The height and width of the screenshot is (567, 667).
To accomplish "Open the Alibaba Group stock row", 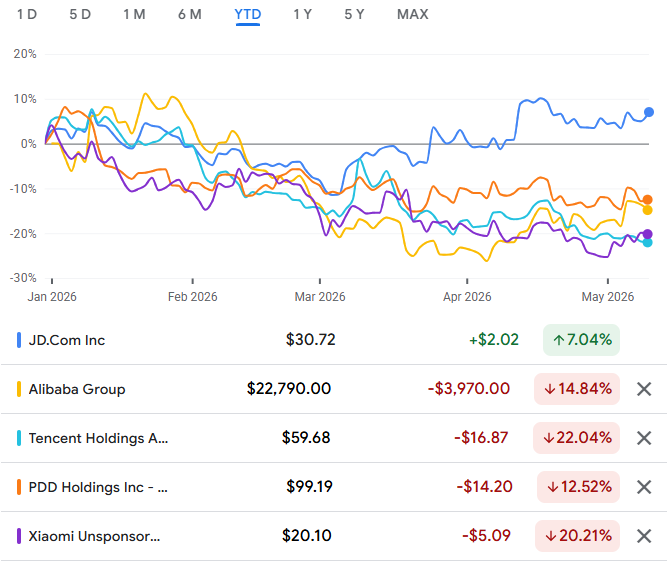I will tap(334, 389).
